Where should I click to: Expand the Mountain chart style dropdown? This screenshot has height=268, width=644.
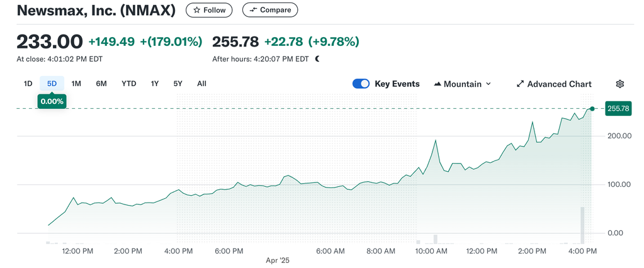click(463, 84)
